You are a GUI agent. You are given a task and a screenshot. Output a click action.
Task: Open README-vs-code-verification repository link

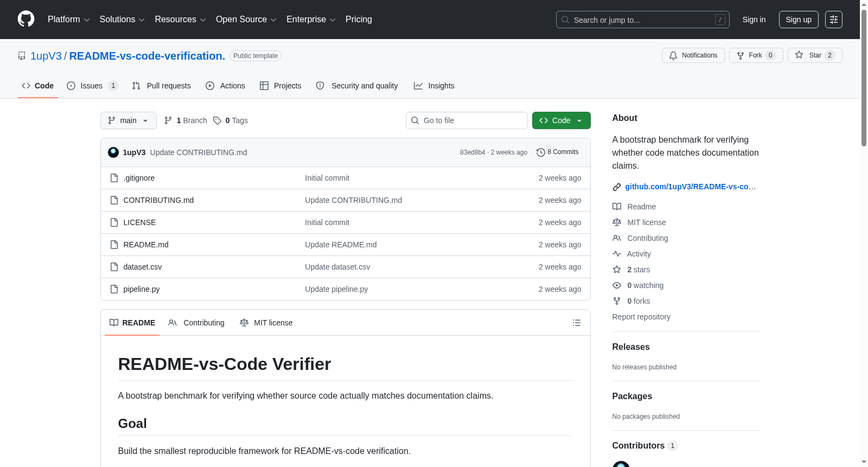(x=147, y=56)
